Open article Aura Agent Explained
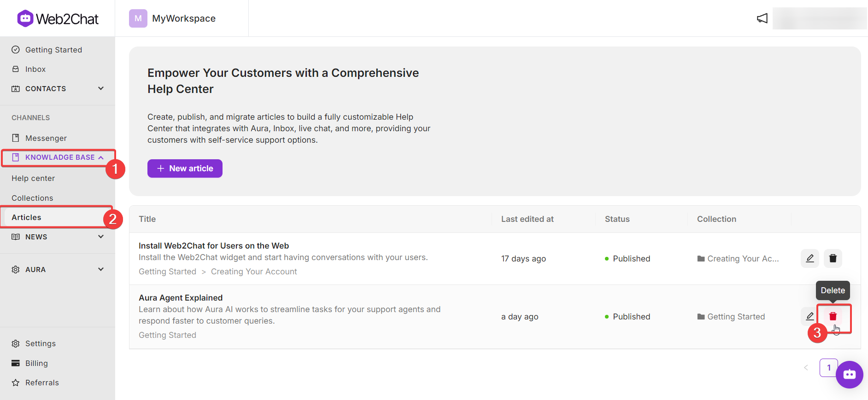868x400 pixels. pyautogui.click(x=181, y=298)
